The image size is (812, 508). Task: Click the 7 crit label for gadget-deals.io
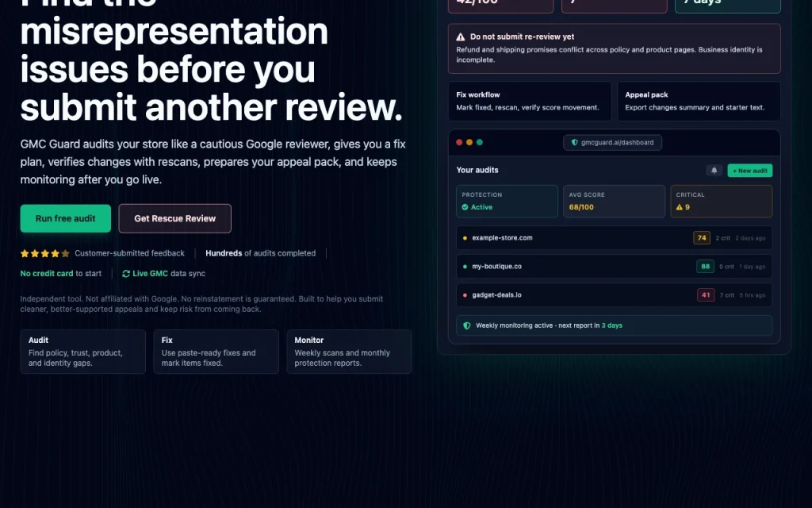(x=727, y=295)
